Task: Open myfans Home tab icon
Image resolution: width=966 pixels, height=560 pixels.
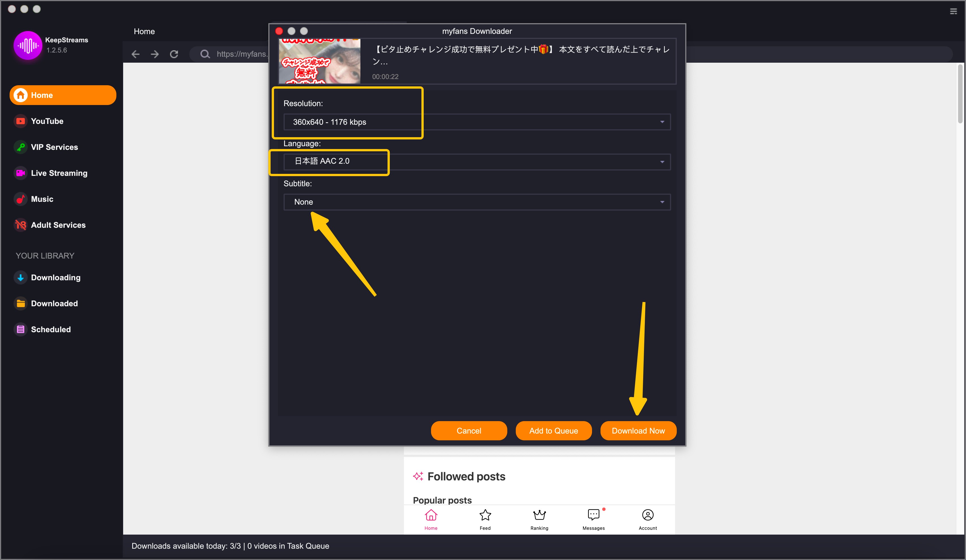Action: point(431,515)
